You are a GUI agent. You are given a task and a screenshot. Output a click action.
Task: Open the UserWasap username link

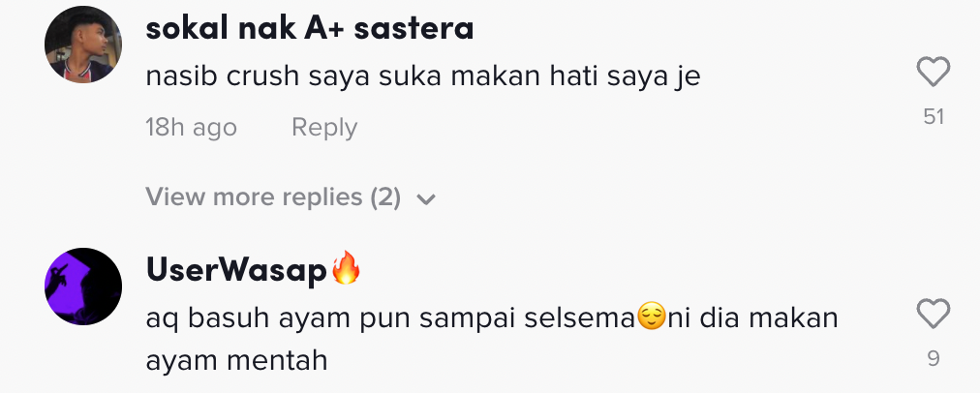tap(237, 272)
